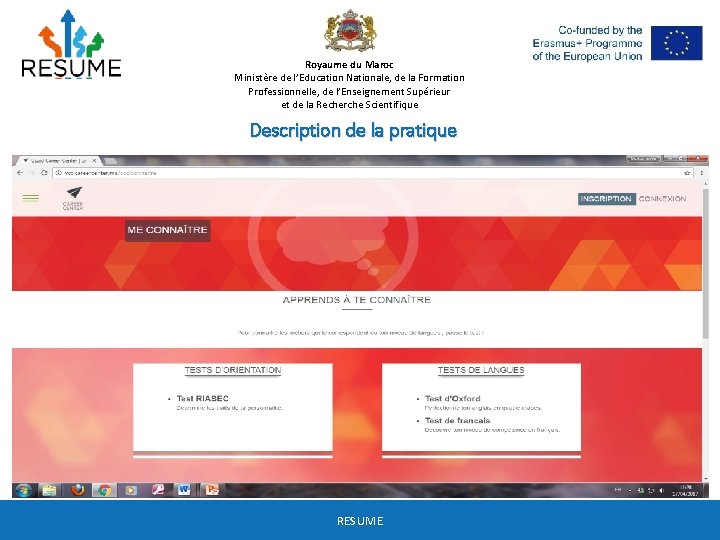Click the page vertical scrollbar

click(705, 262)
